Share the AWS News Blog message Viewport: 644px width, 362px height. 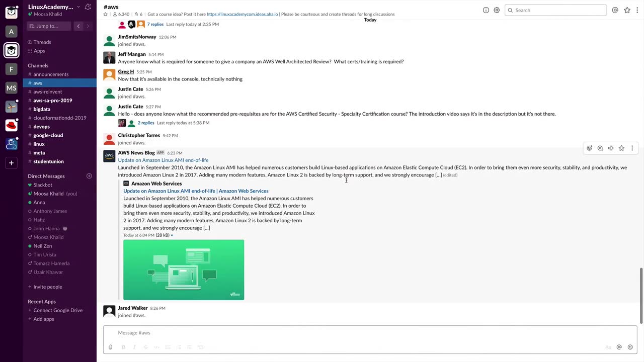click(611, 148)
